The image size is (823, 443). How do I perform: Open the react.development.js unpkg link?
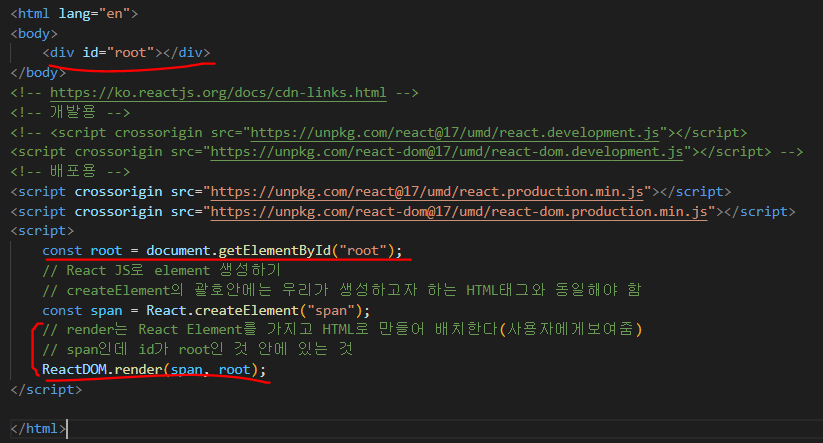[x=455, y=133]
